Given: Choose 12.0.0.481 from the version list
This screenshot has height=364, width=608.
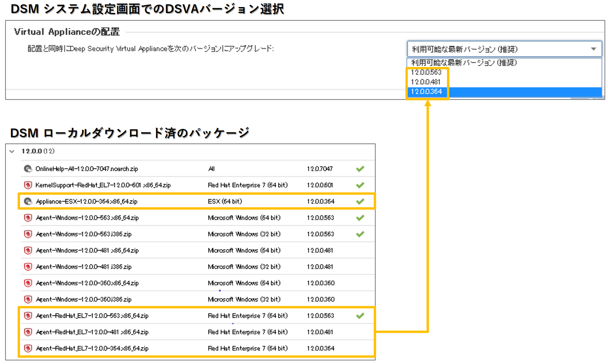Looking at the screenshot, I should [x=426, y=82].
